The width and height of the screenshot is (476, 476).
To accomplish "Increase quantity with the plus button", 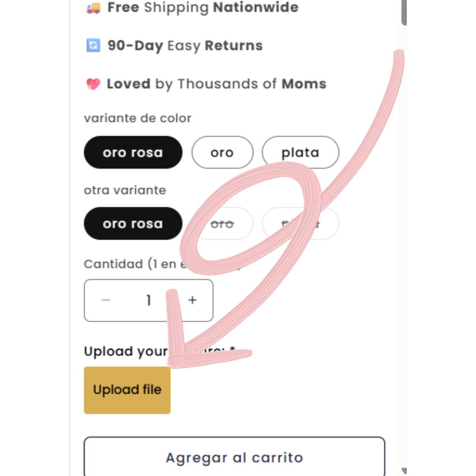I will pyautogui.click(x=192, y=300).
